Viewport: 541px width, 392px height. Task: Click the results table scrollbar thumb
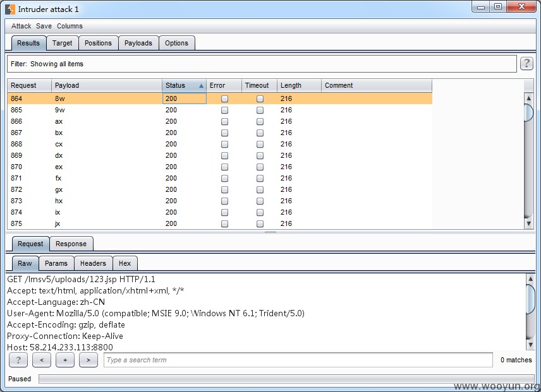point(528,112)
